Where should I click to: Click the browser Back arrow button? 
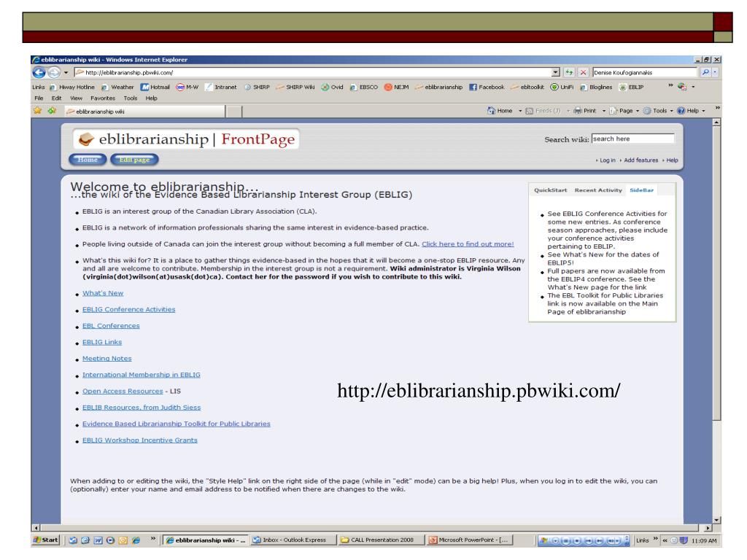(39, 72)
